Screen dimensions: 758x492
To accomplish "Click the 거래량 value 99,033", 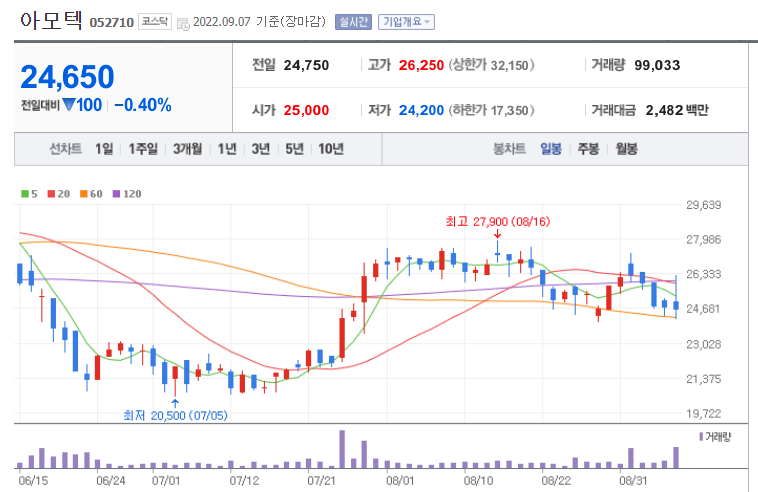I will point(657,65).
